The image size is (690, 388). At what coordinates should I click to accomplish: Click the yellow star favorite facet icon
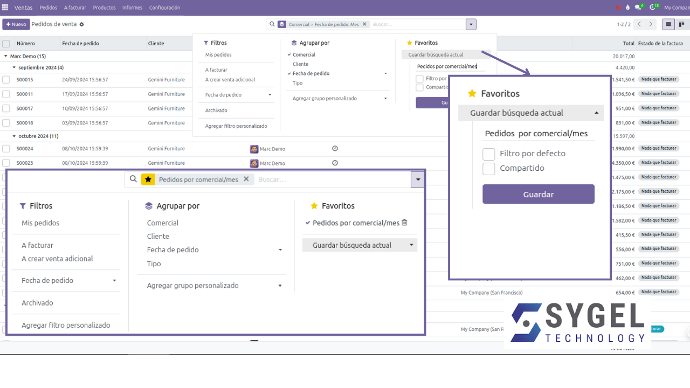(x=148, y=179)
